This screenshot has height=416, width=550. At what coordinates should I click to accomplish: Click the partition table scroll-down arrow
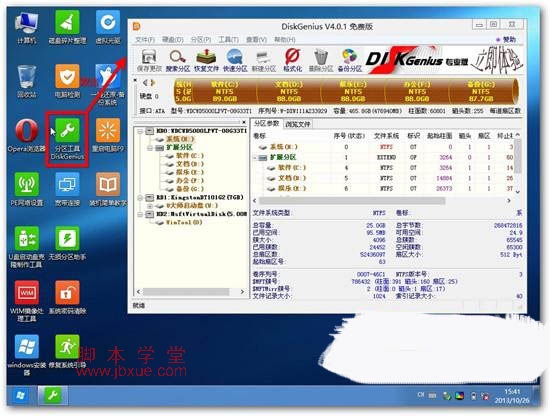518,192
